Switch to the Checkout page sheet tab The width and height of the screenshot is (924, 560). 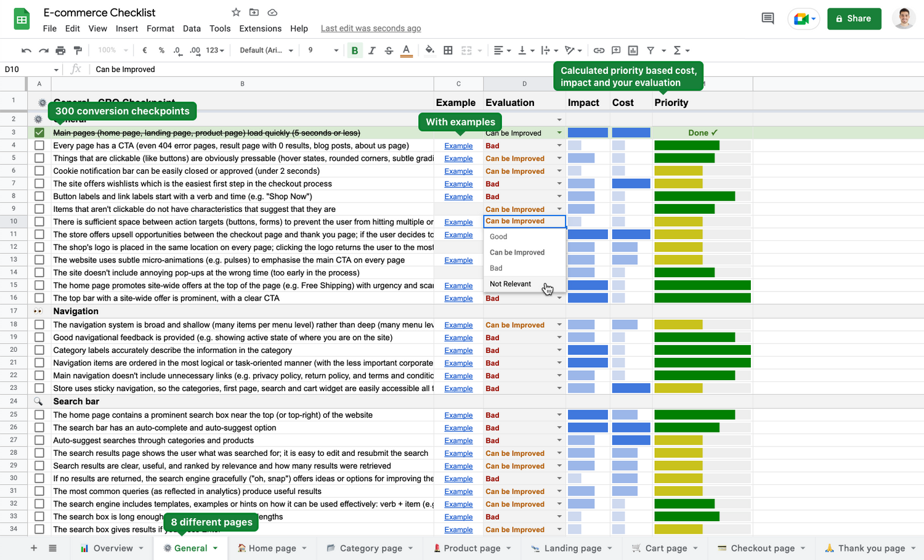pos(763,548)
